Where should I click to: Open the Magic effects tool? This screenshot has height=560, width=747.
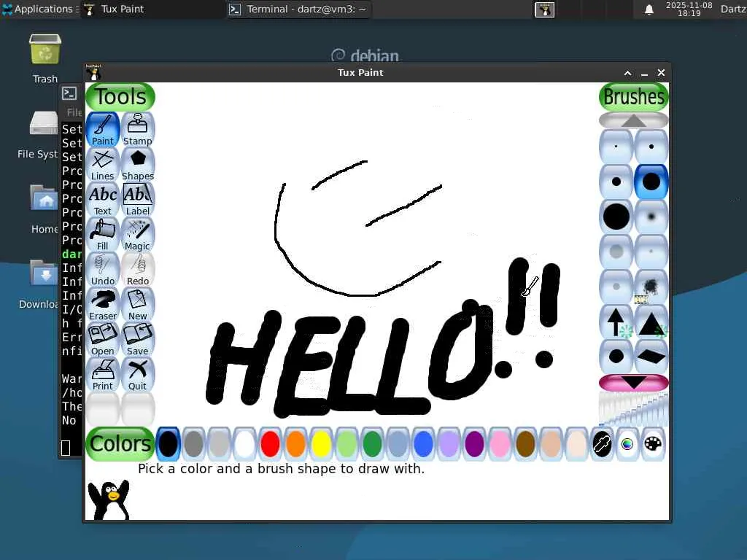pyautogui.click(x=138, y=235)
